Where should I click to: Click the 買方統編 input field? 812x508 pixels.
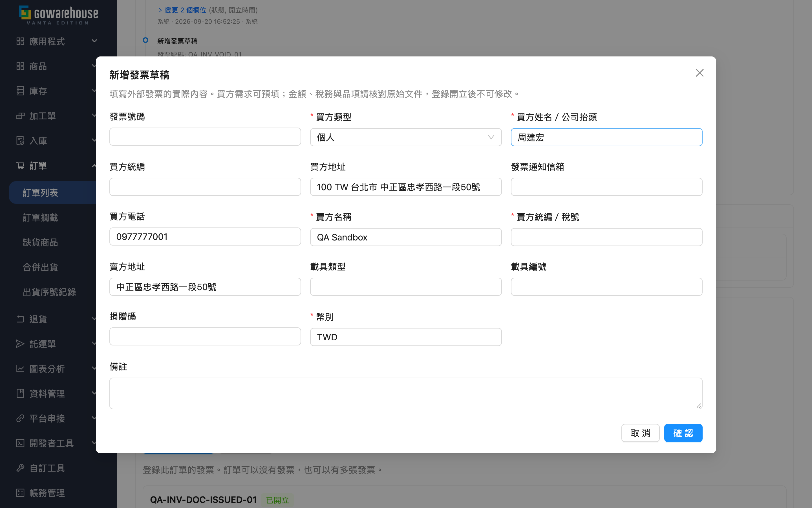[205, 187]
